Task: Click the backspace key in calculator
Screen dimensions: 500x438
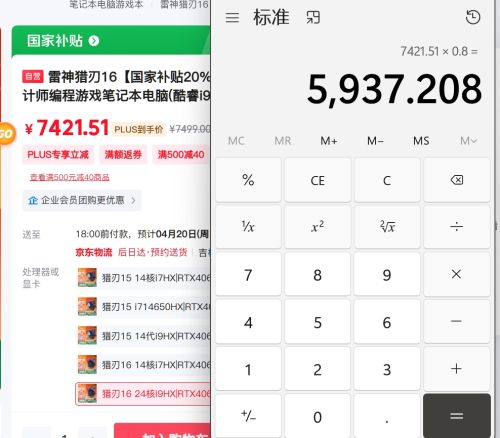Action: (x=457, y=180)
